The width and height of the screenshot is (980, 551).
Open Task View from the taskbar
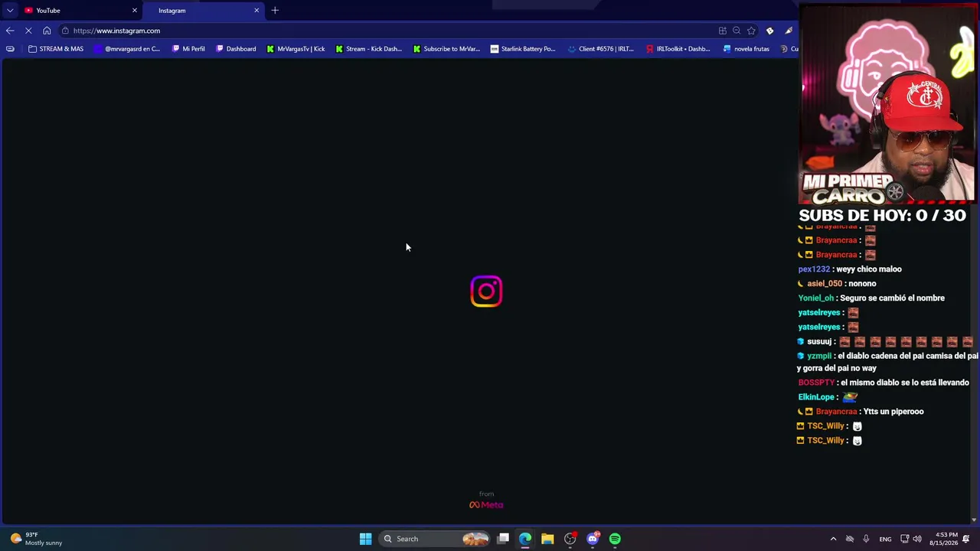tap(503, 539)
